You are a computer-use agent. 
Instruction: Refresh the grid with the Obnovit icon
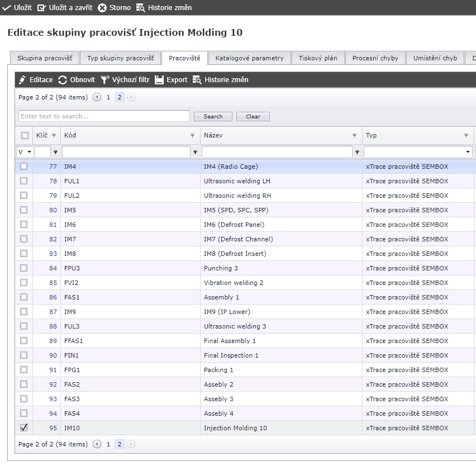63,80
